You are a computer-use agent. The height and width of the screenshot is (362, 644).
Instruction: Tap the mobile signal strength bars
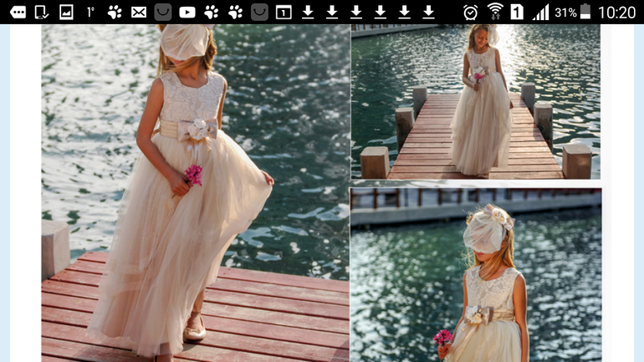pos(541,12)
